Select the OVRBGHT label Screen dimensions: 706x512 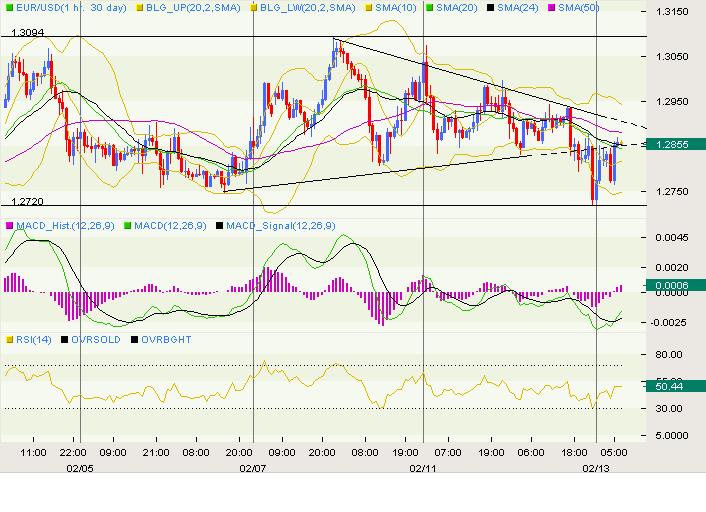(166, 340)
